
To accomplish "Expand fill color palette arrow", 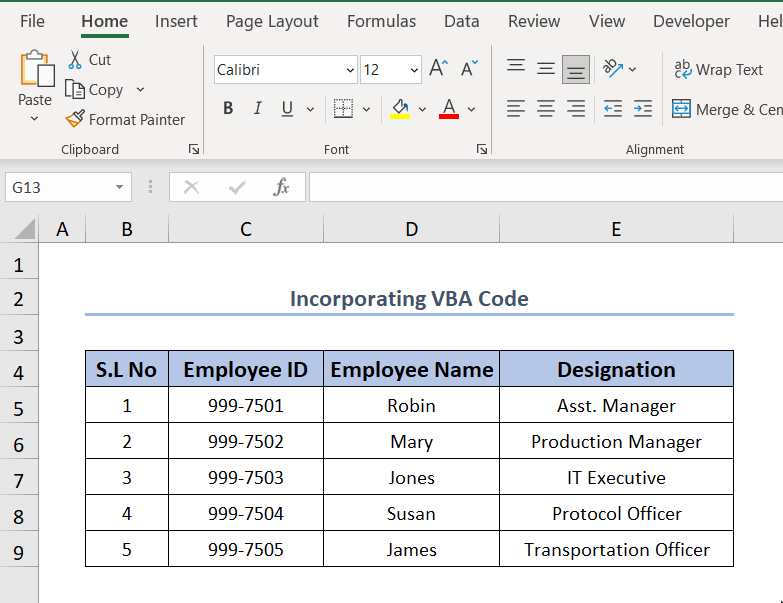I will click(x=422, y=109).
